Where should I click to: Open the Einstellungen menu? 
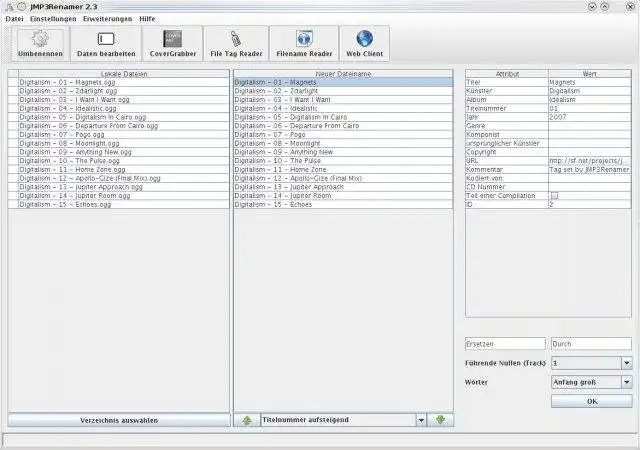click(x=53, y=19)
